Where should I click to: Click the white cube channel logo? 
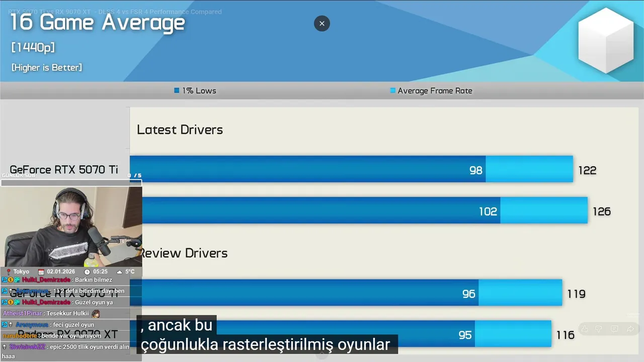coord(606,40)
